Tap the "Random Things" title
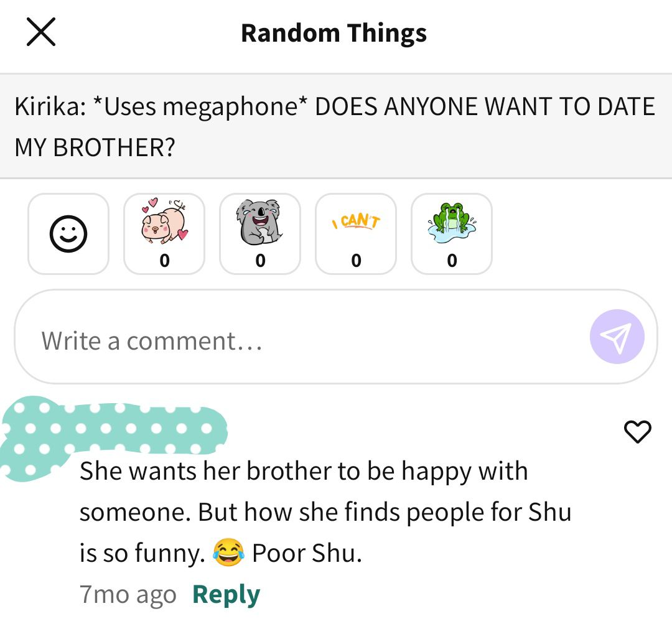Image resolution: width=672 pixels, height=629 pixels. click(x=334, y=33)
